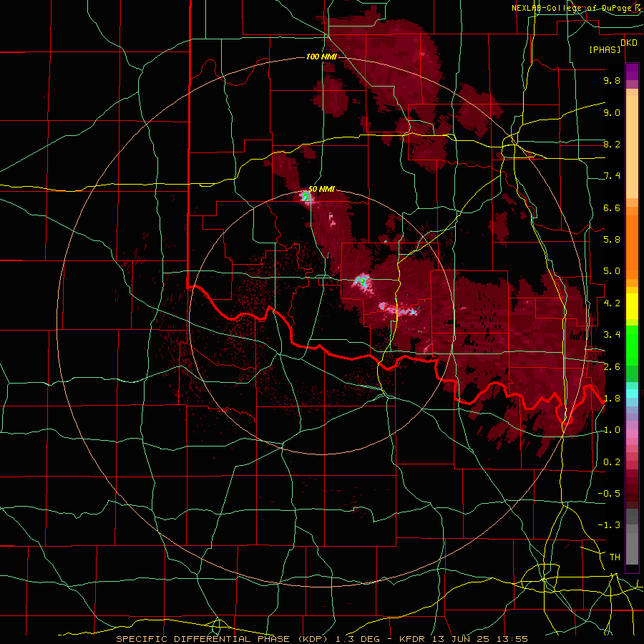Viewport: 644px width, 644px height.
Task: Click the -0.5 value on color scale
Action: 609,494
